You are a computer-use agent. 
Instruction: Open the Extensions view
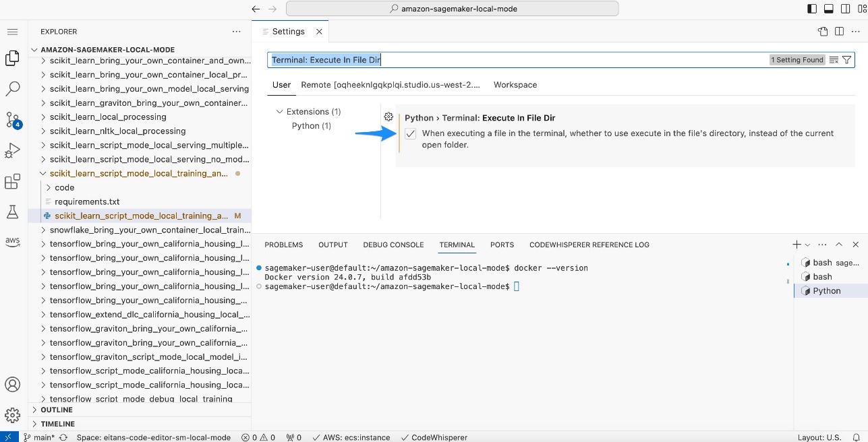12,181
